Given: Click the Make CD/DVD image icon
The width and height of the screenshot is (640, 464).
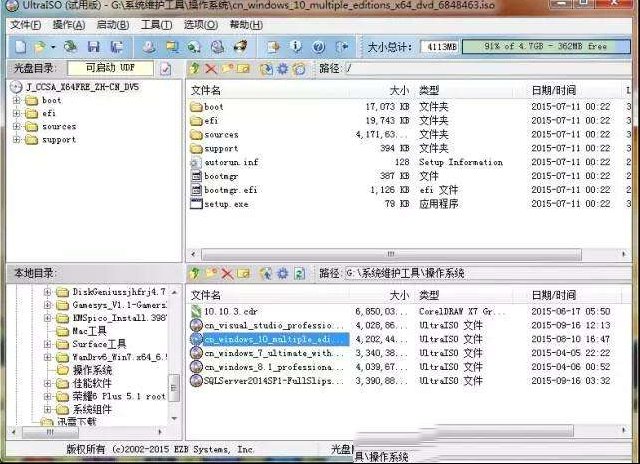Looking at the screenshot, I should click(149, 47).
